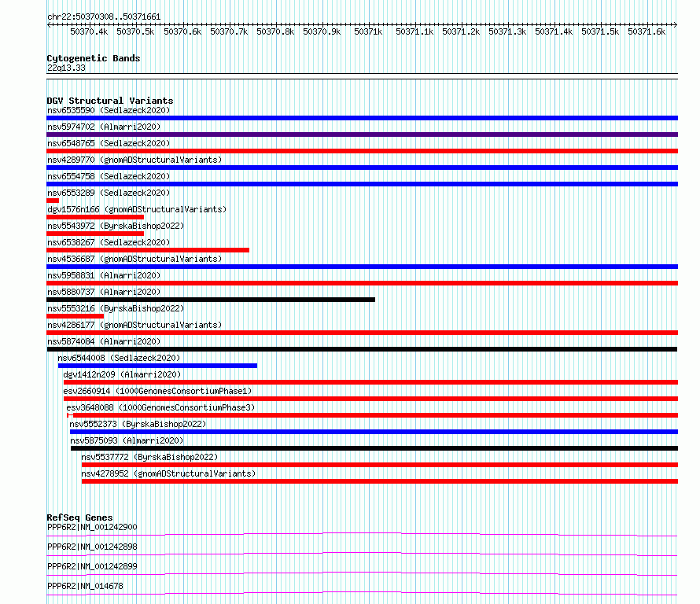Select the nsv5543972 (ByrskaBishop2022) label
Image resolution: width=700 pixels, height=604 pixels.
(116, 226)
